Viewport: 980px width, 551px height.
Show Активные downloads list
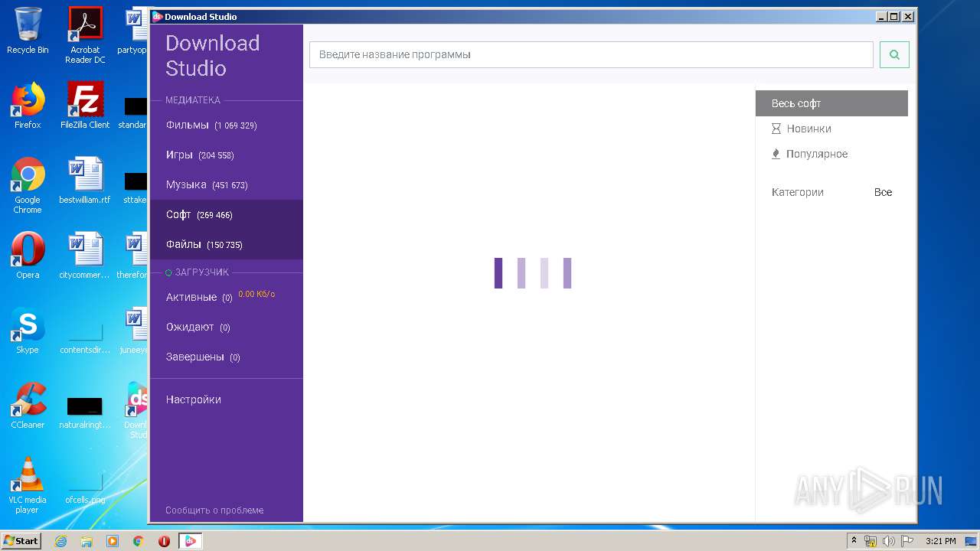(x=227, y=297)
